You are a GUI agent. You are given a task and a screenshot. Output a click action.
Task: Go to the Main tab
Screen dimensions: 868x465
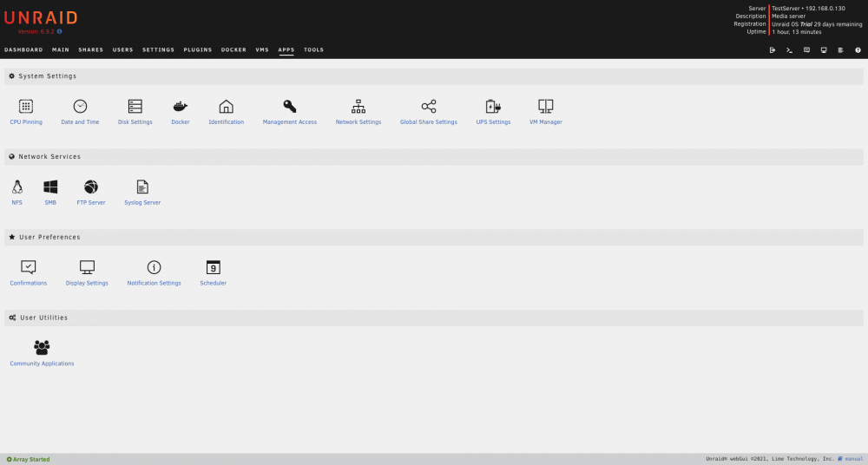click(61, 49)
